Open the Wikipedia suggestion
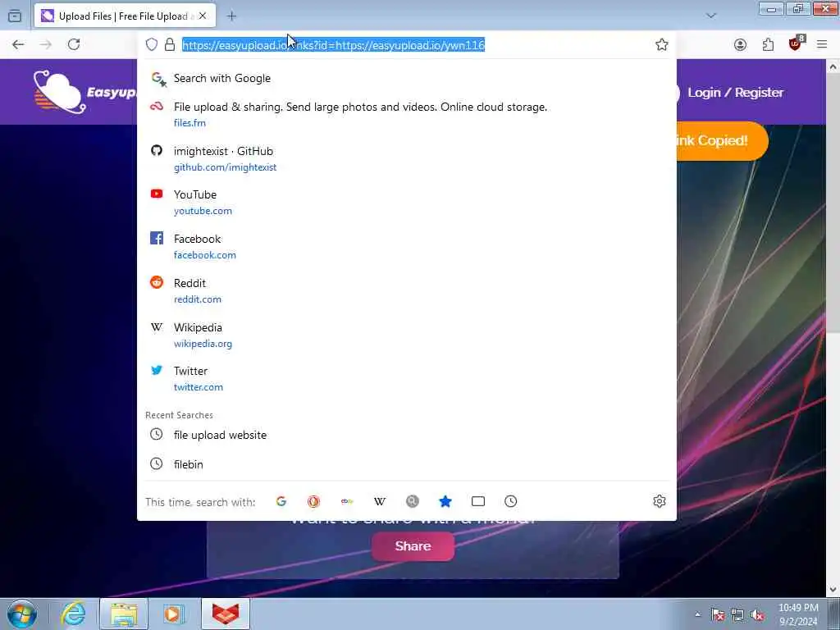840x630 pixels. pyautogui.click(x=407, y=335)
